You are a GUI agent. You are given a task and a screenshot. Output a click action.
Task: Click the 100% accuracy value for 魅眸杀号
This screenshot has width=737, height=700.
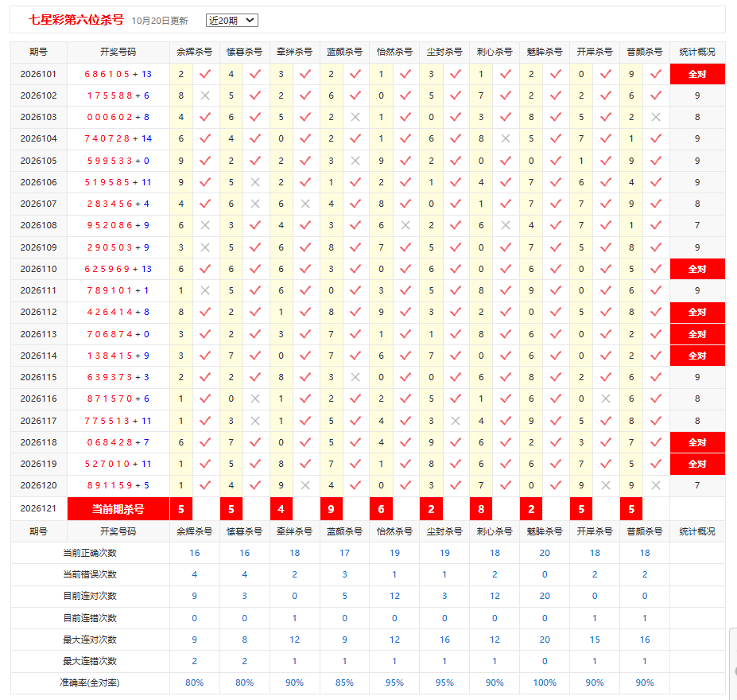pyautogui.click(x=545, y=682)
